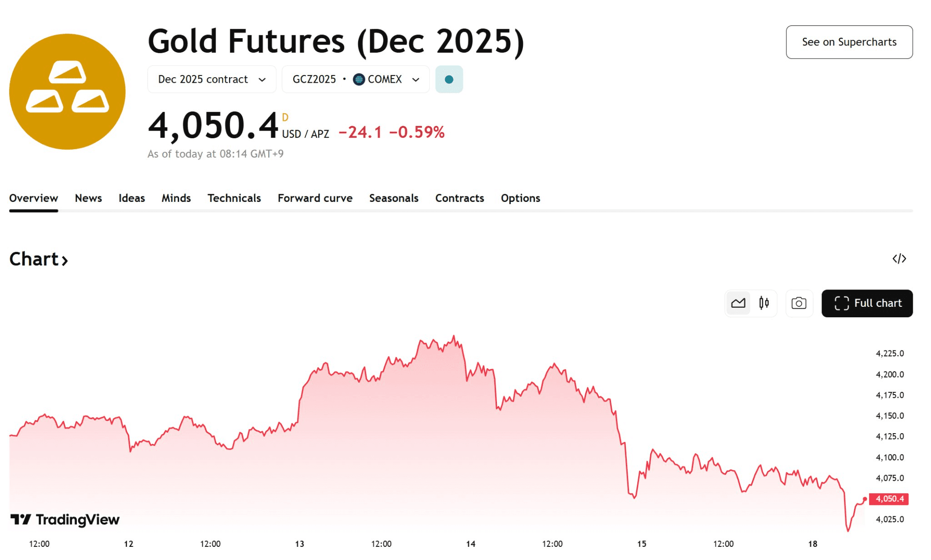Open the Ideas tab

131,198
